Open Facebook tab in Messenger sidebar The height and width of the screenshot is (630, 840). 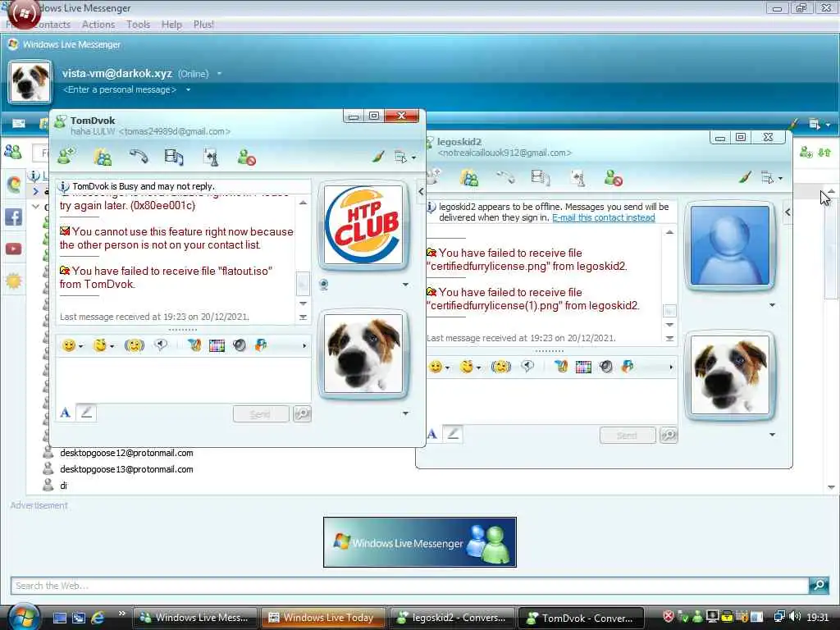(13, 217)
